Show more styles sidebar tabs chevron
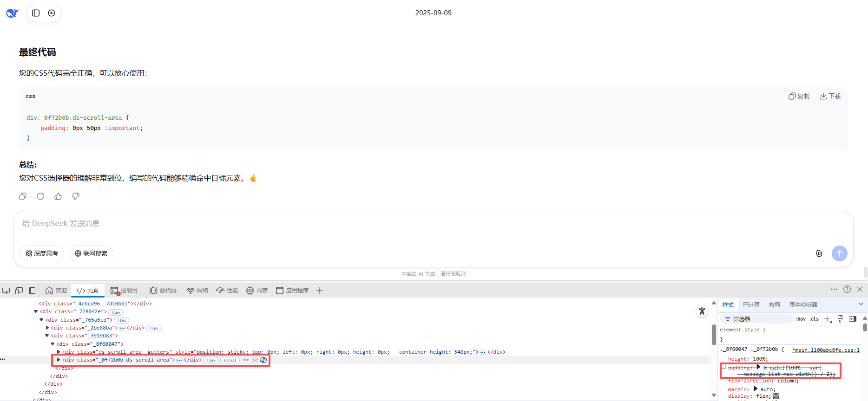The image size is (868, 401). tap(861, 304)
